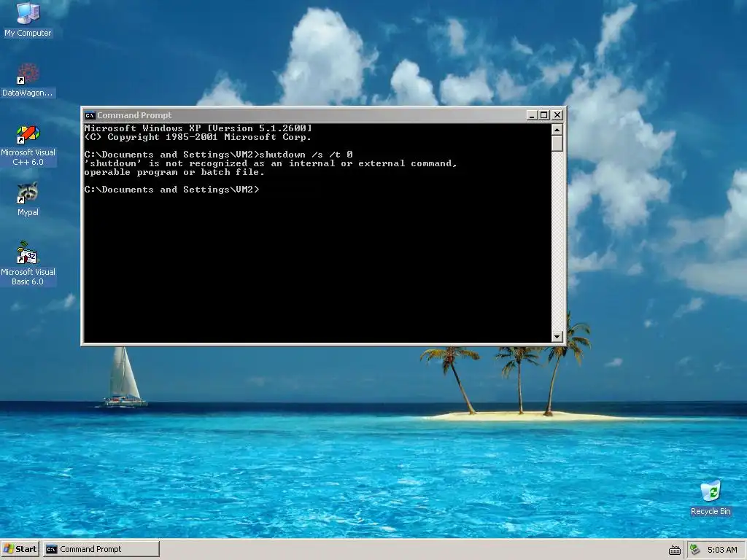Click the last 'C:\Documents and Settings\VM2>' prompt
This screenshot has height=560, width=747.
pyautogui.click(x=172, y=190)
